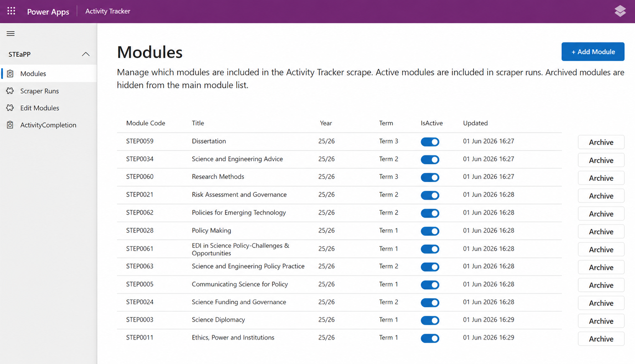Click the Updated column header
This screenshot has height=364, width=635.
click(x=475, y=123)
